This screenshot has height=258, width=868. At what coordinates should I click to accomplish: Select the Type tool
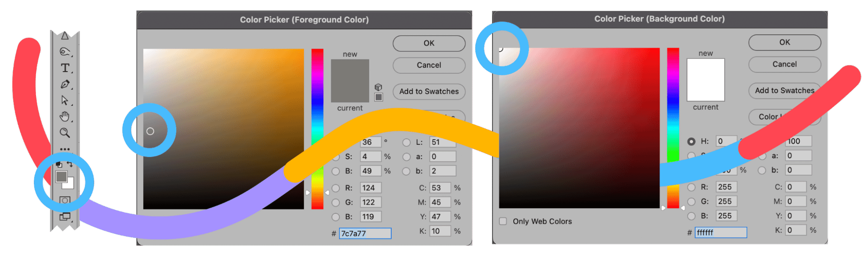(x=65, y=68)
